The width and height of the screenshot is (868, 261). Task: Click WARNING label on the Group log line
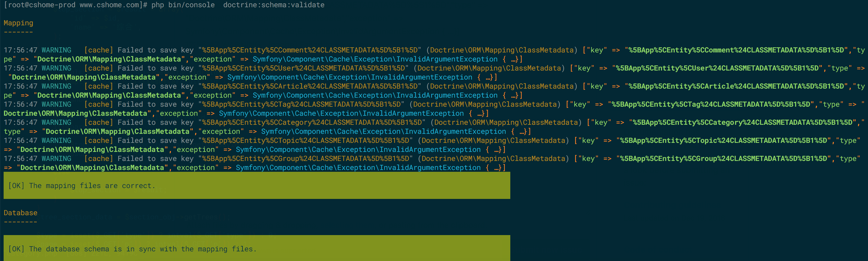coord(56,159)
